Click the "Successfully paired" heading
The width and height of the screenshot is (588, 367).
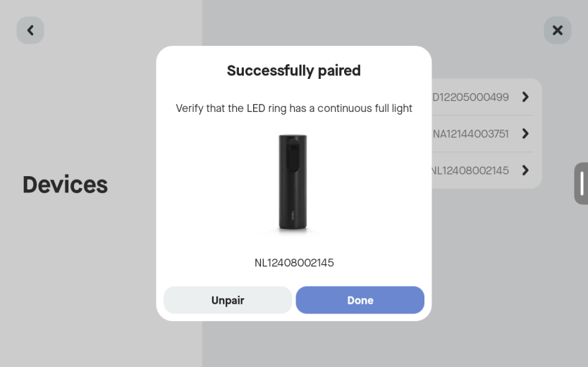(293, 70)
